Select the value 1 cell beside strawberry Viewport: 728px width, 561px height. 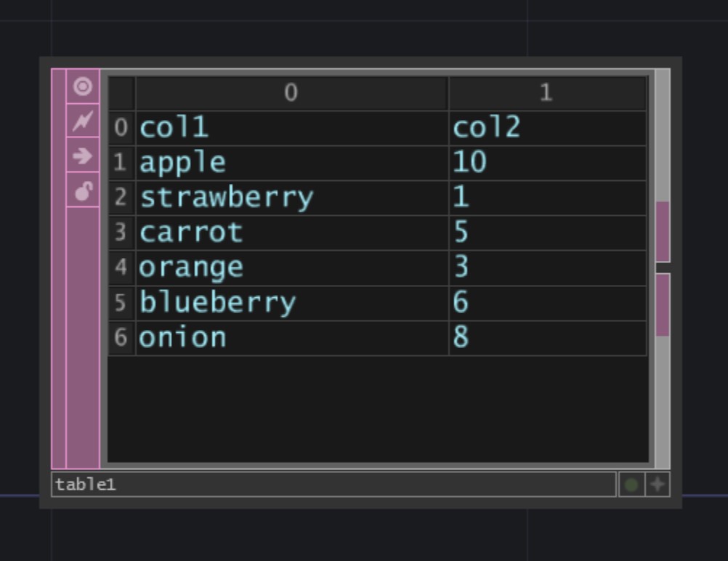(x=547, y=198)
